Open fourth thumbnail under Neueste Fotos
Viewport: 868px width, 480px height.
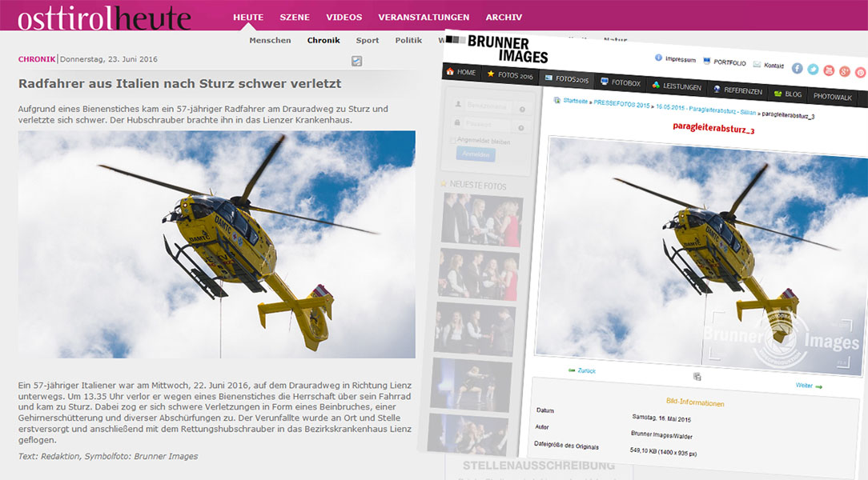coord(471,384)
